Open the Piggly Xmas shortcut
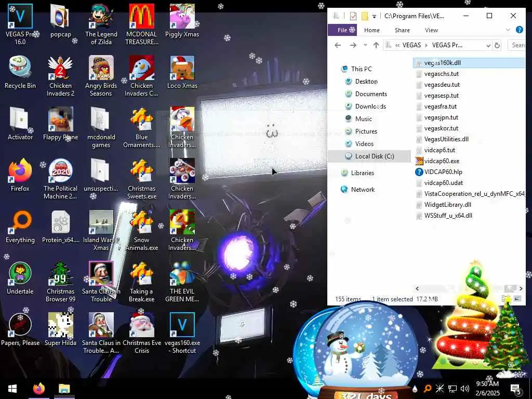 pyautogui.click(x=182, y=21)
